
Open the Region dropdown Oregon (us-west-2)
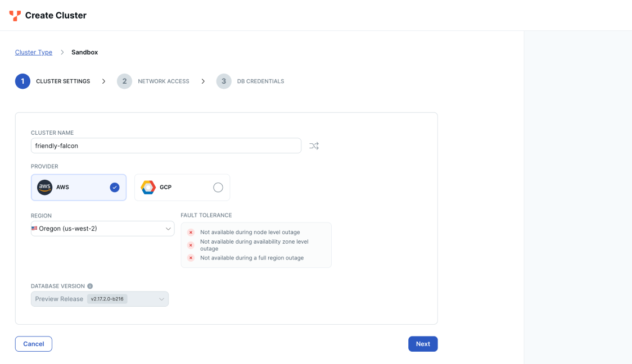coord(102,228)
